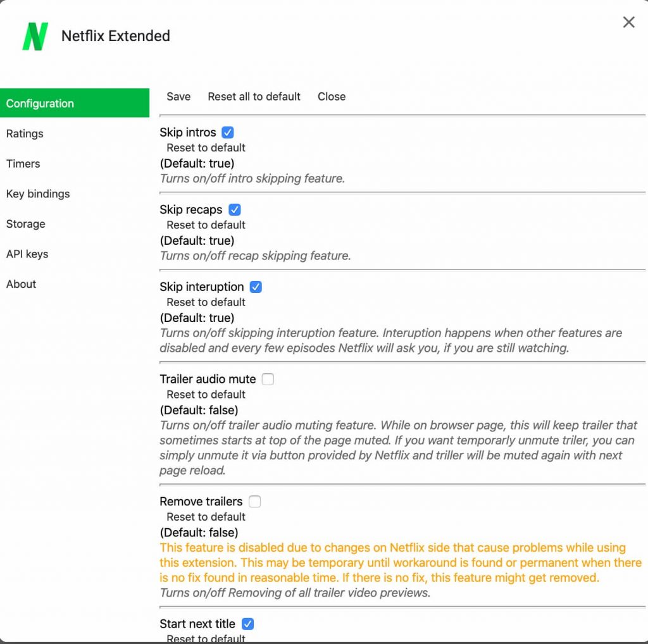Enable the Trailer audio mute checkbox
The image size is (648, 644).
[268, 379]
